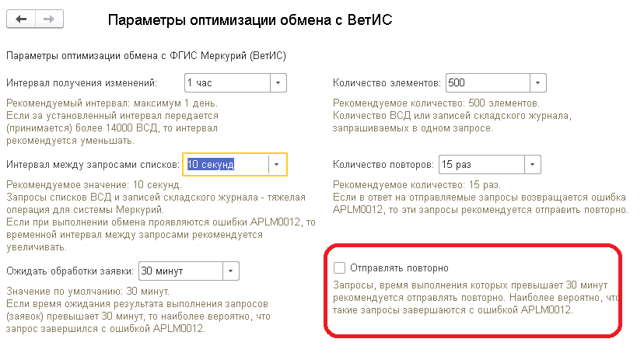Open 'Интервал между запросами списков' dropdown arrow

(276, 165)
